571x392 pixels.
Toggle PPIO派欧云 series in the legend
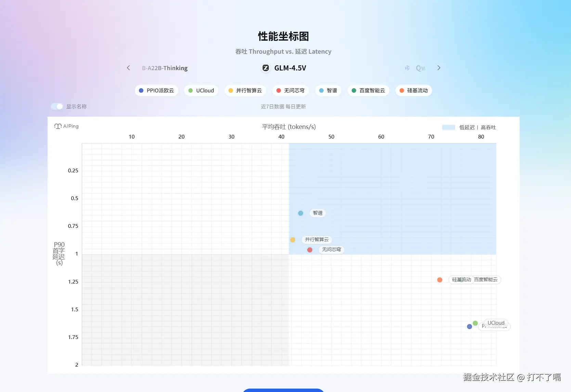pos(156,90)
